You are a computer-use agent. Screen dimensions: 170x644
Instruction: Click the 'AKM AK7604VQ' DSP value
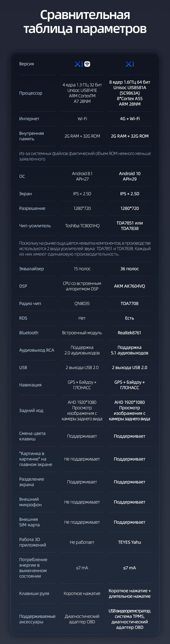[130, 286]
